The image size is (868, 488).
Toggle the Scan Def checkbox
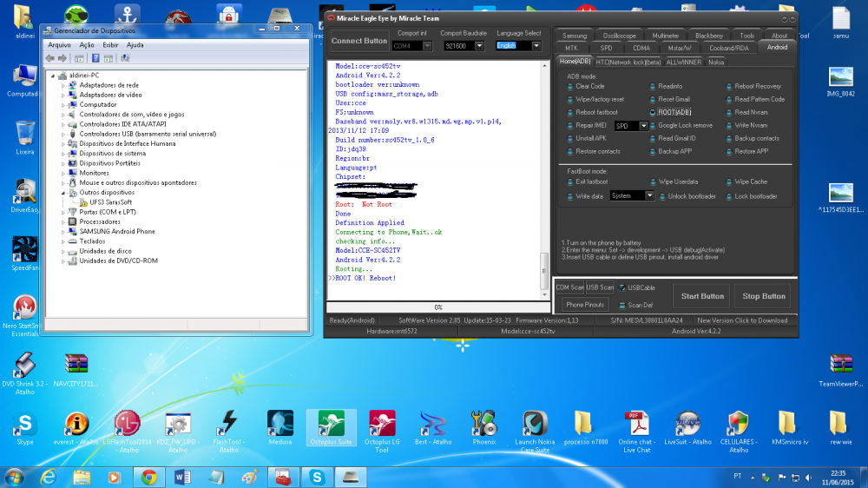(x=622, y=305)
